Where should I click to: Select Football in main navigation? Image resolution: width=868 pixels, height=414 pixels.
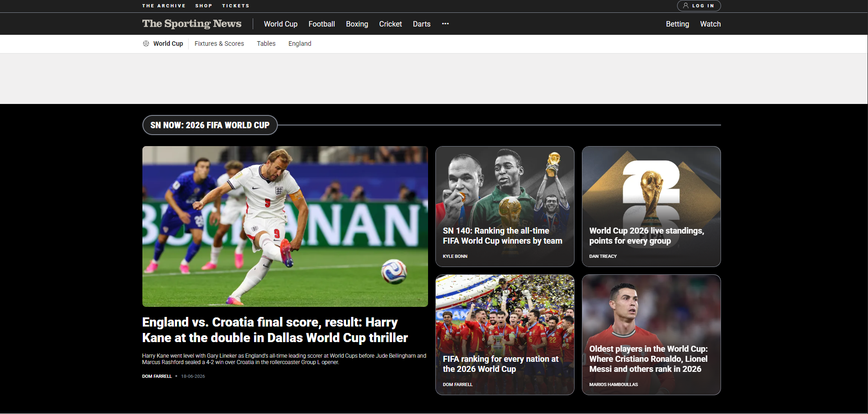(x=322, y=24)
